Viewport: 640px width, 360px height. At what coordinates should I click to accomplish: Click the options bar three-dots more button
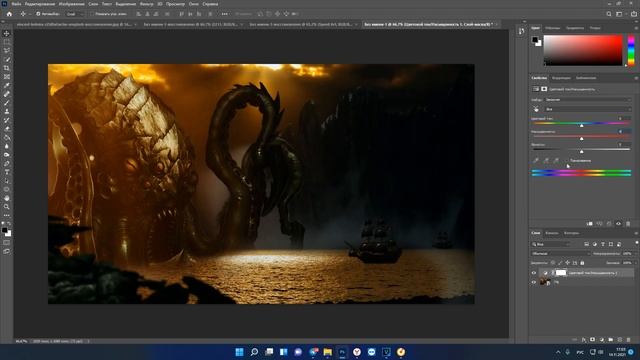(224, 14)
